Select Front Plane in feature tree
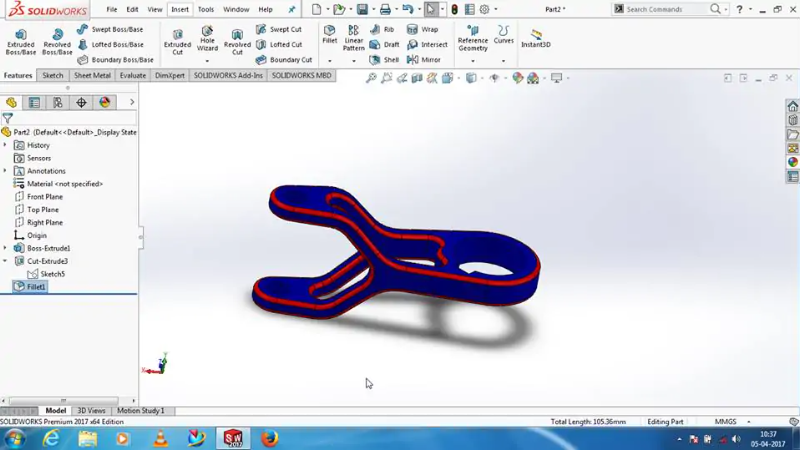Image resolution: width=800 pixels, height=450 pixels. (x=44, y=197)
